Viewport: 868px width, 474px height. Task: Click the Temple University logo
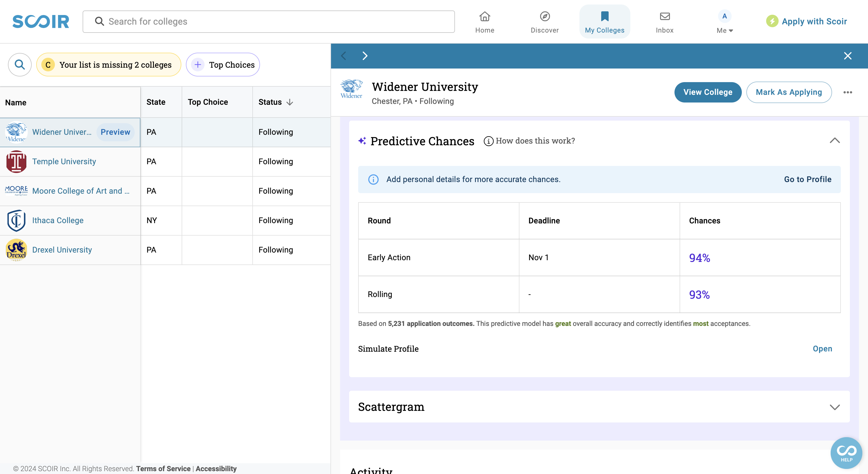coord(16,161)
